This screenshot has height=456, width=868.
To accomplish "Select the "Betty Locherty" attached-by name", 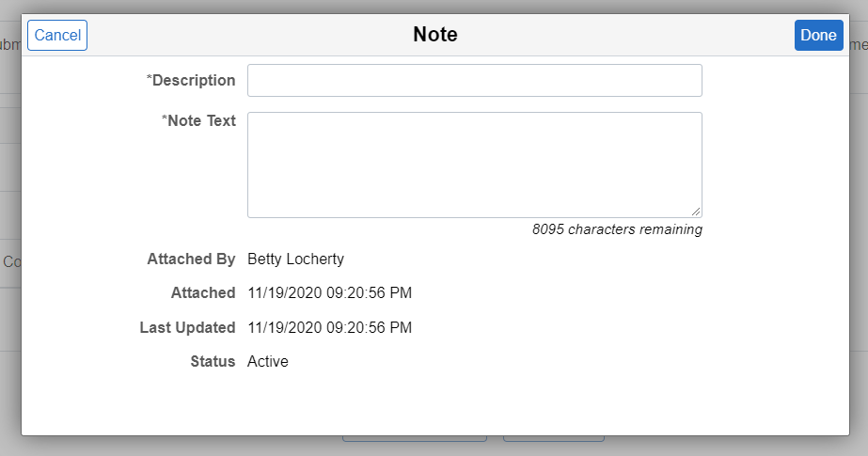I will (x=295, y=259).
